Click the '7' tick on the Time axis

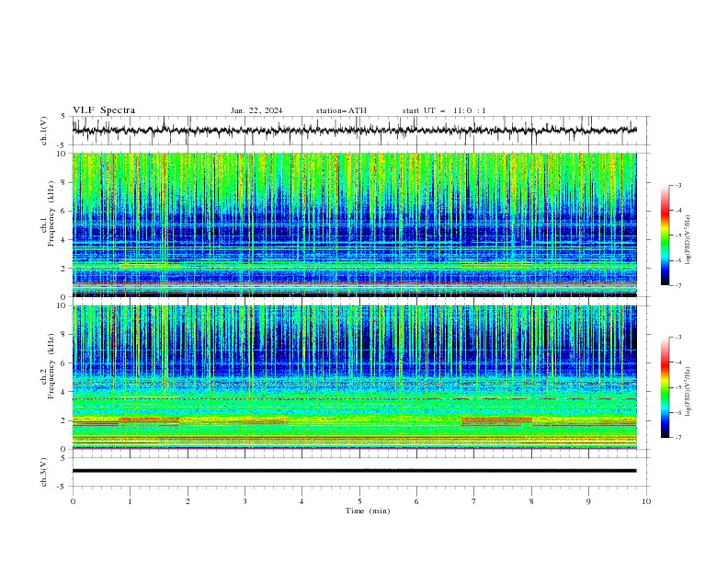[x=473, y=501]
